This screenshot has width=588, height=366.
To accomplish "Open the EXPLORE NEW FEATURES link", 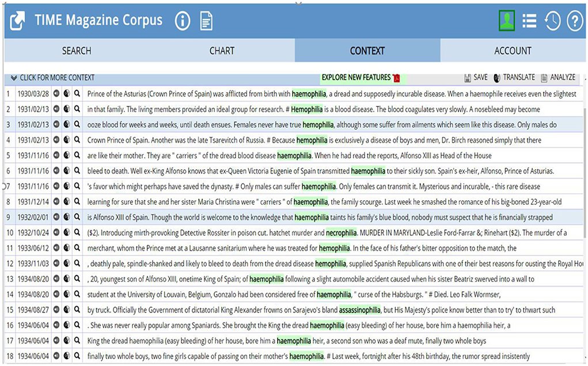I will (361, 78).
